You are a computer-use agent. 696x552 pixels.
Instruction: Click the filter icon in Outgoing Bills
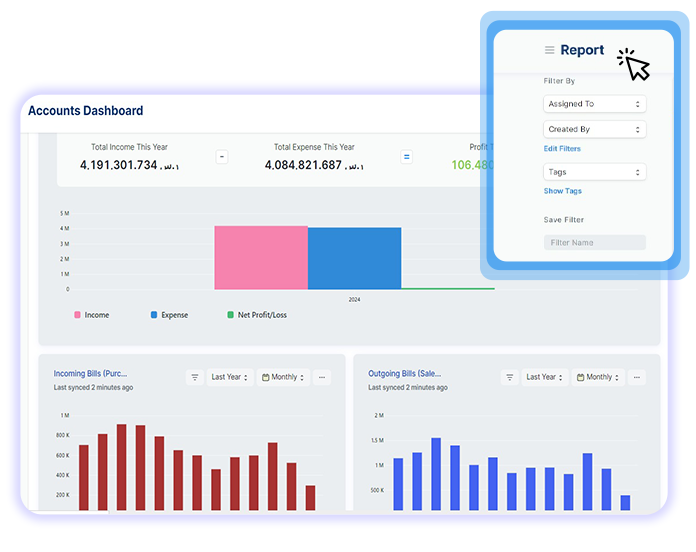tap(509, 377)
